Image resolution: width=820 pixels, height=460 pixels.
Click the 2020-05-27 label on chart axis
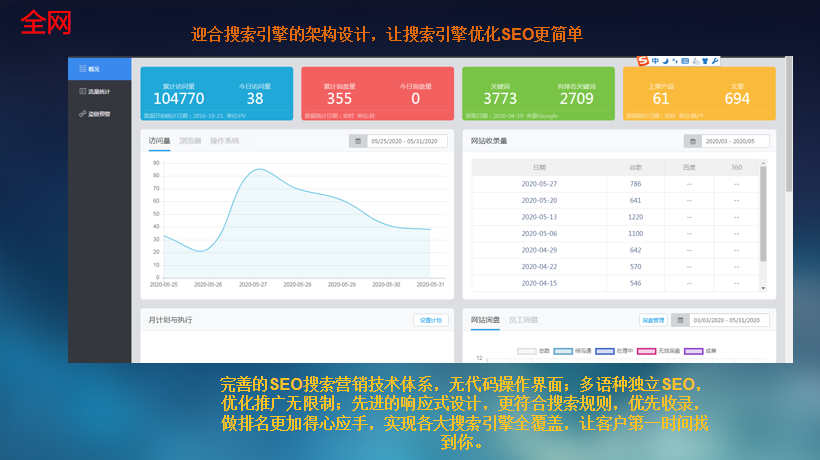pos(253,284)
